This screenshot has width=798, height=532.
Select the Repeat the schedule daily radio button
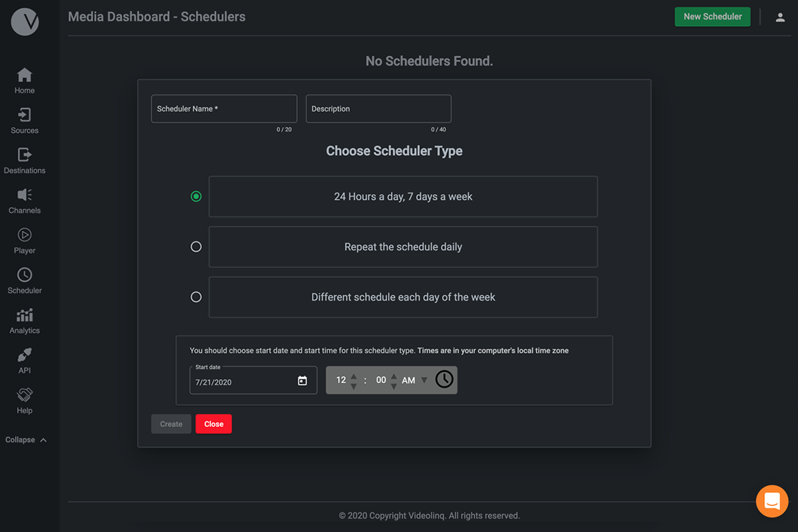click(x=196, y=247)
